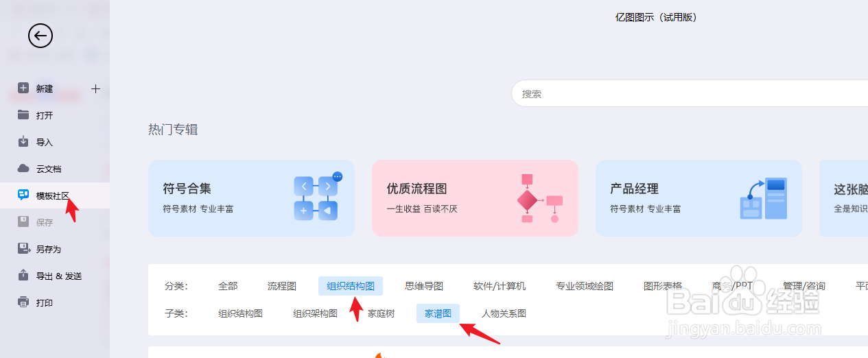The image size is (868, 358).
Task: Select the 图形表格 category filter
Action: pyautogui.click(x=663, y=286)
